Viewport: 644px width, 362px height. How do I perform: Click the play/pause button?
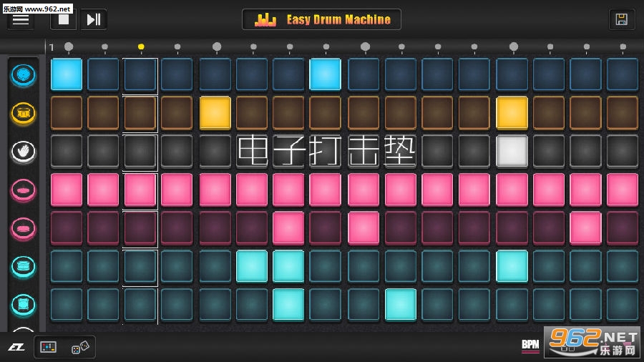point(94,19)
